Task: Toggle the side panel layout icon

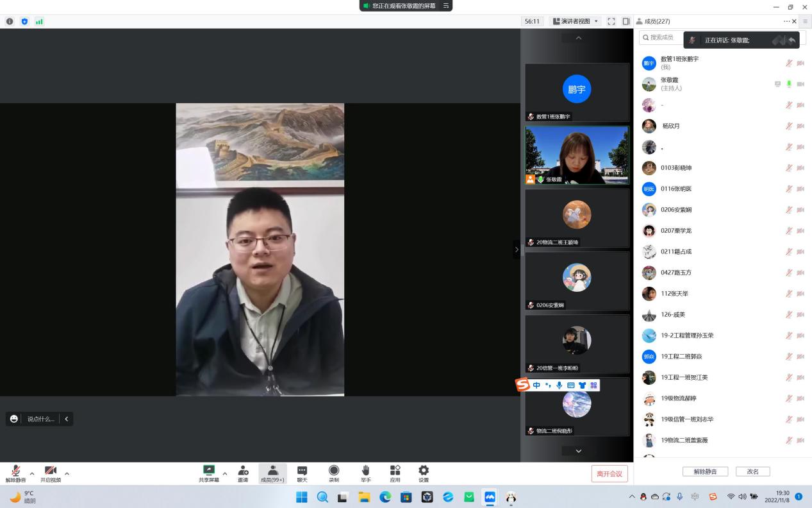Action: [x=626, y=21]
